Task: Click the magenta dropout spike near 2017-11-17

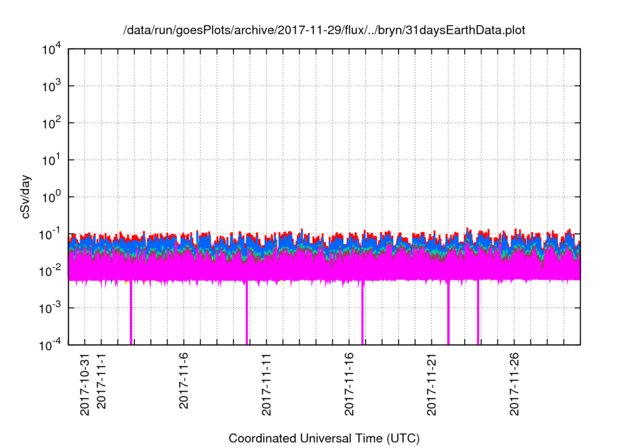Action: point(362,313)
